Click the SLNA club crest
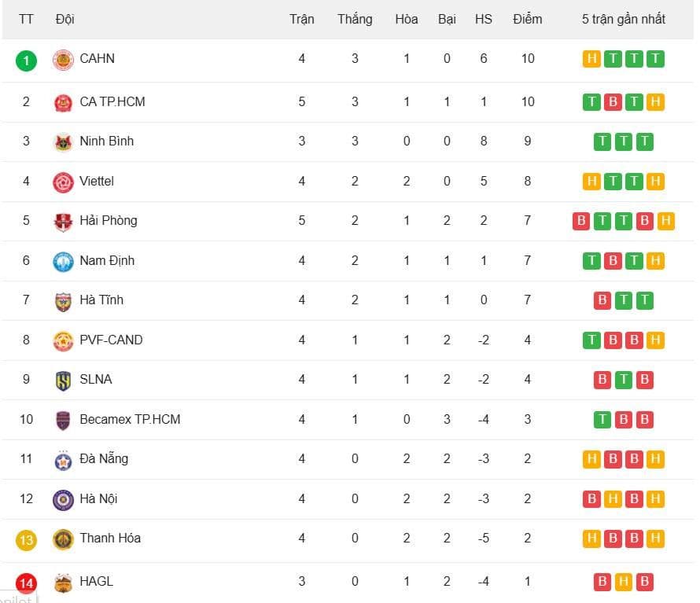Viewport: 700px width, 603px height. [63, 381]
